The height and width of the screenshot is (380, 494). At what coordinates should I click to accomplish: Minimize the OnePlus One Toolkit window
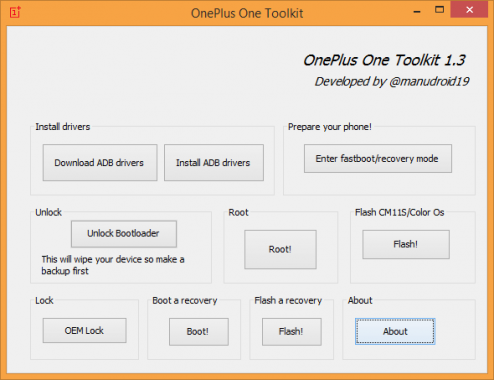click(417, 11)
